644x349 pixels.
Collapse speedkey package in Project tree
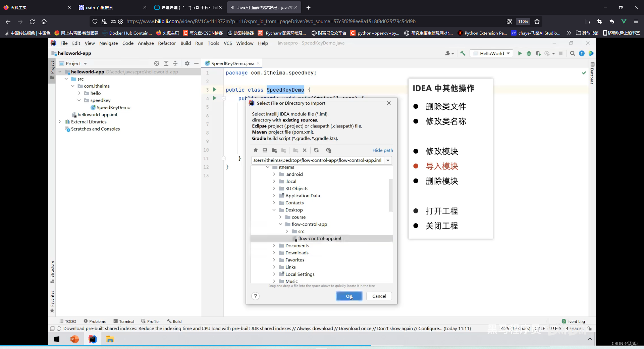coord(79,100)
